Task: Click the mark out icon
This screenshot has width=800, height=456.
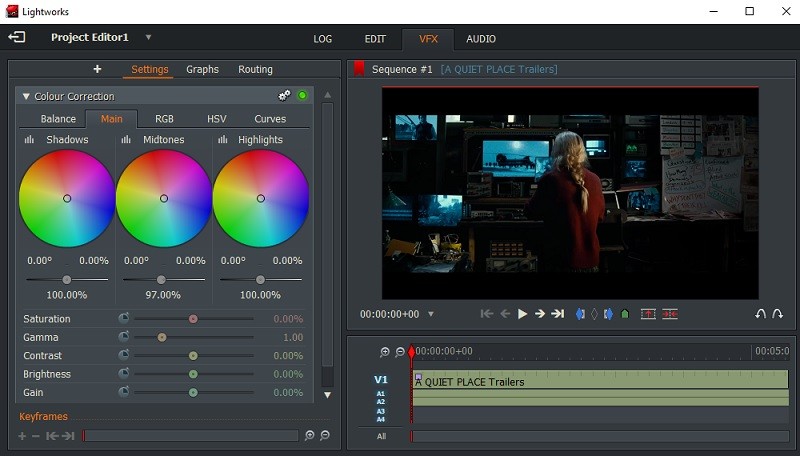Action: click(x=608, y=314)
